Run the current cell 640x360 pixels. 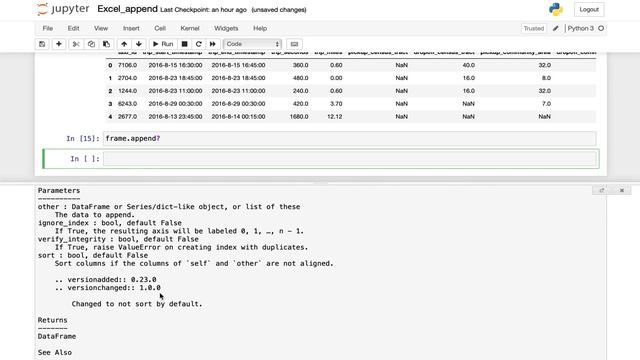pyautogui.click(x=163, y=44)
